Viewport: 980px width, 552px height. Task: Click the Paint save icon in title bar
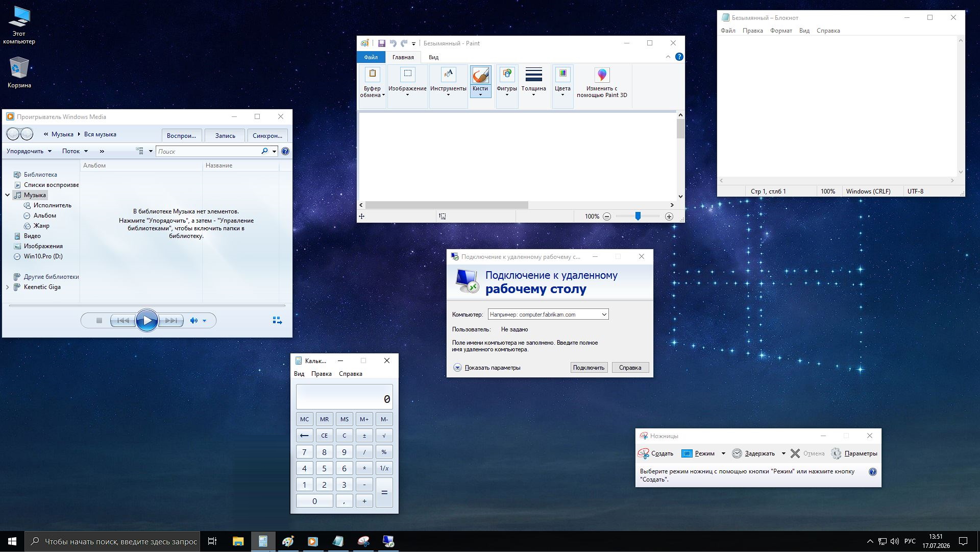[381, 43]
